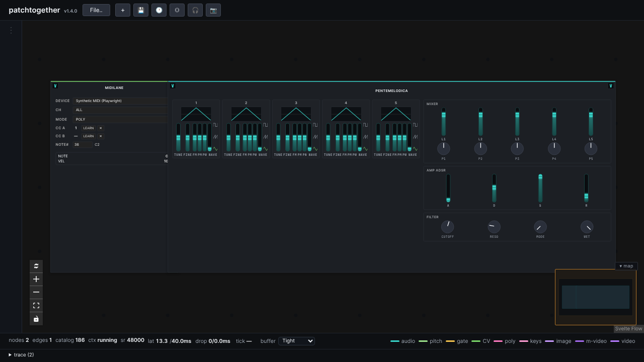
Task: Open the MODE POLY selector
Action: click(120, 120)
